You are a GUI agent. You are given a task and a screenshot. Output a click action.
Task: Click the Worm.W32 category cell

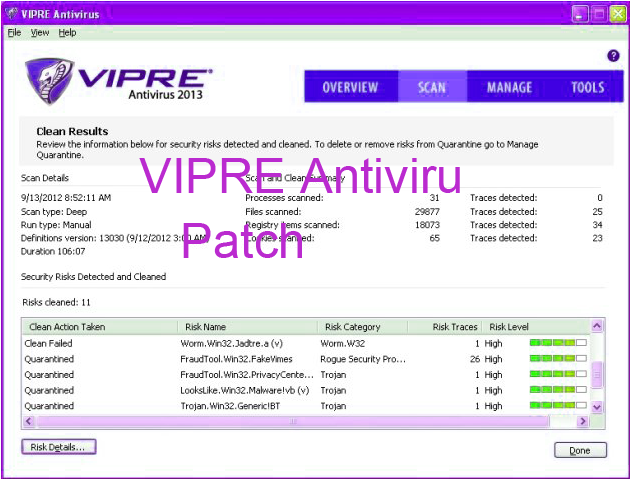[x=343, y=344]
